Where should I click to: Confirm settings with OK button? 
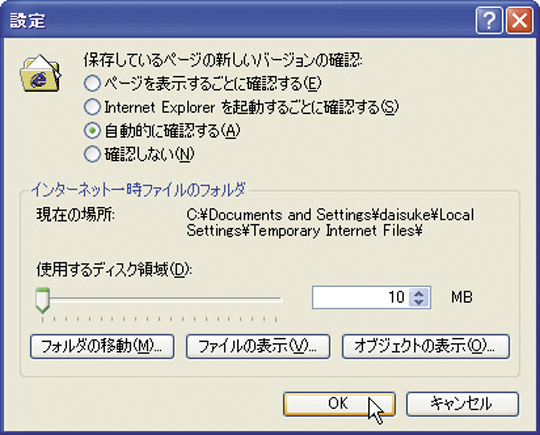point(339,404)
